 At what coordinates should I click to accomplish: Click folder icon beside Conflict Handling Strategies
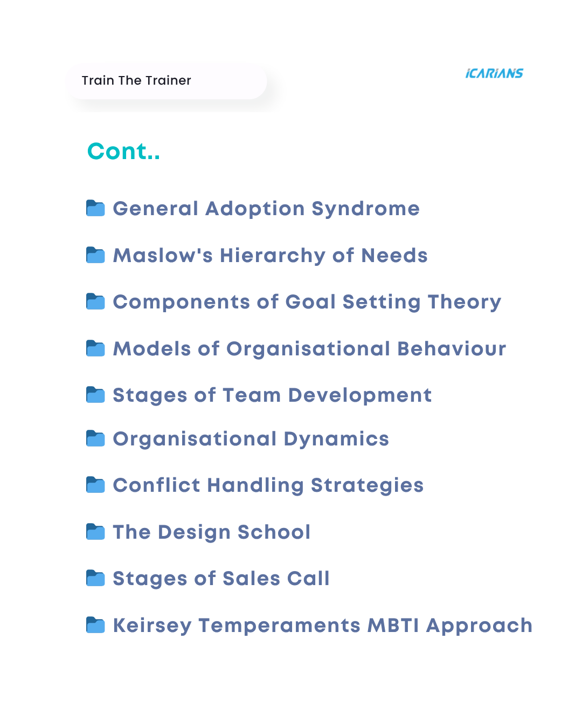(95, 485)
